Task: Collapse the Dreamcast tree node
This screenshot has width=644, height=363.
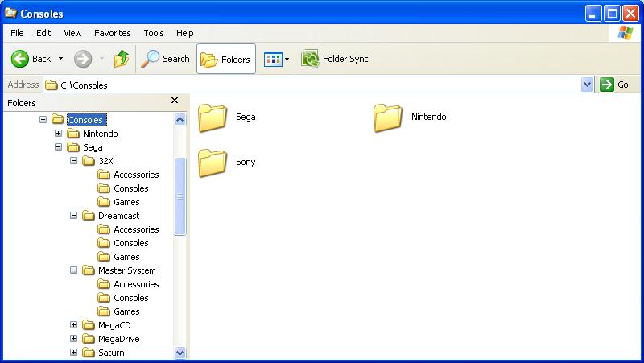Action: click(73, 215)
